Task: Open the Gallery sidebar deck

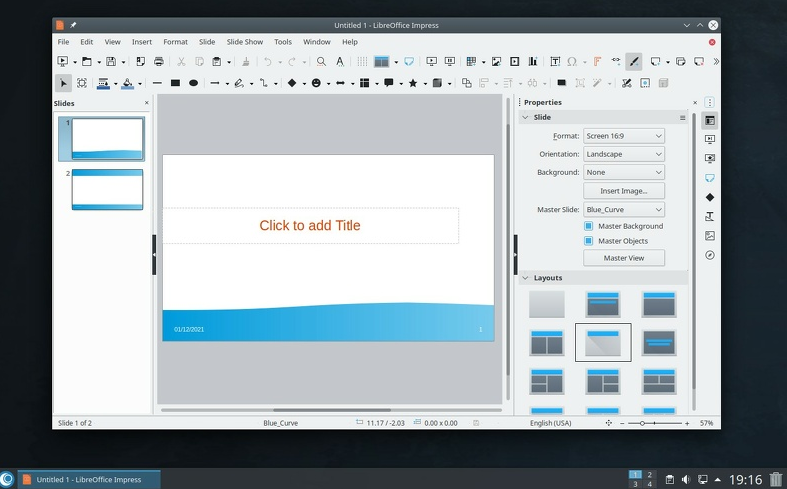Action: (x=710, y=236)
